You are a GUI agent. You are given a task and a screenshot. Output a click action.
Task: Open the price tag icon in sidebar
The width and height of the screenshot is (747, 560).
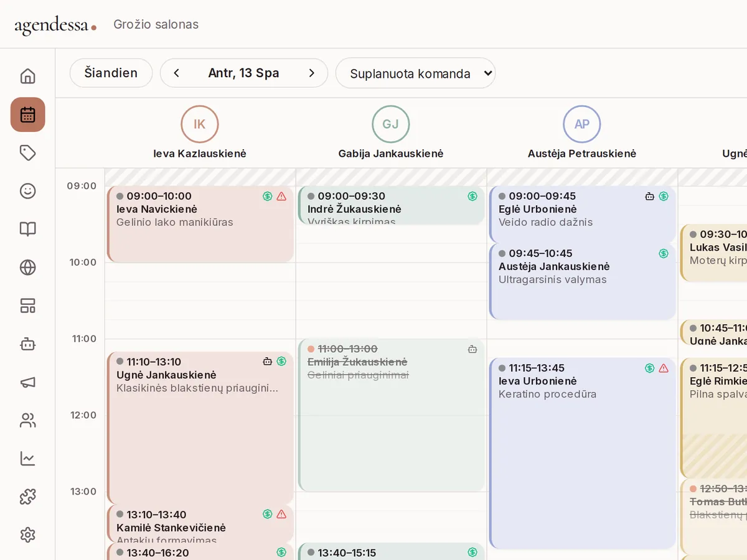tap(27, 153)
